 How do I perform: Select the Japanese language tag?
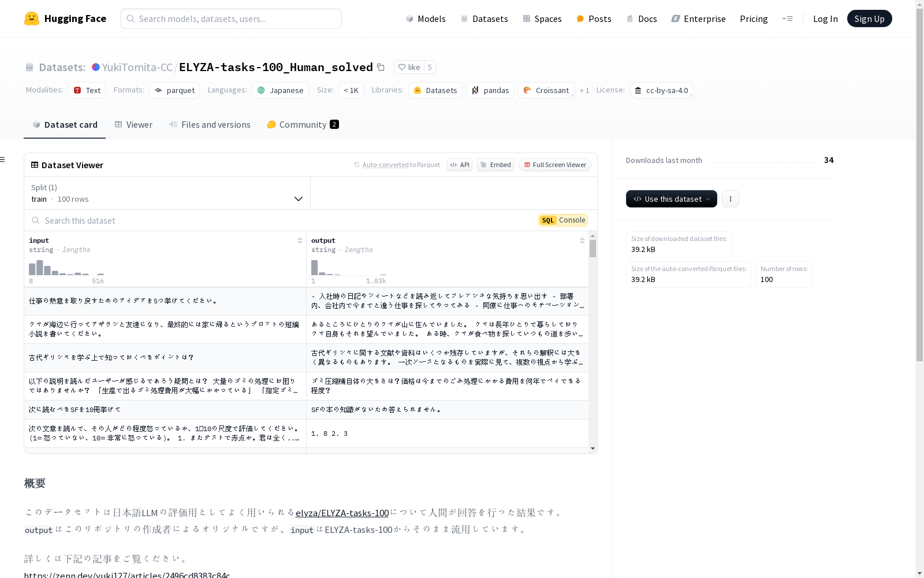tap(280, 90)
